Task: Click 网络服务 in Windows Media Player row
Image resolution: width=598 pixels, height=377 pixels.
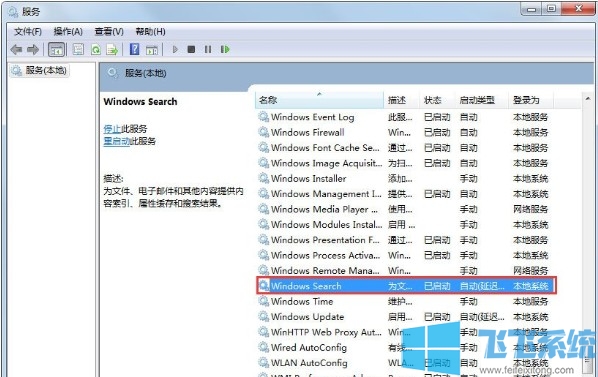Action: coord(530,209)
